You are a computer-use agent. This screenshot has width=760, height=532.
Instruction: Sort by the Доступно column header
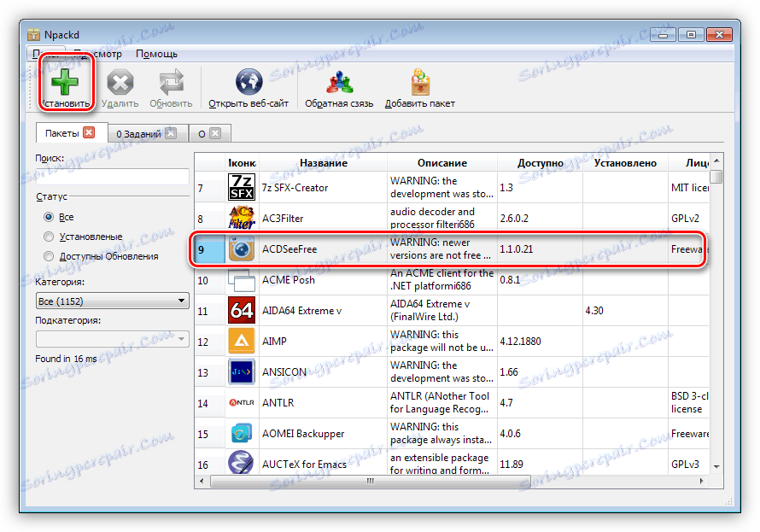point(540,163)
